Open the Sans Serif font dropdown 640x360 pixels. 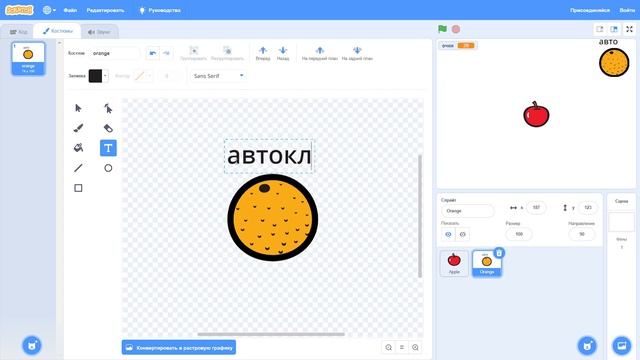click(x=218, y=76)
